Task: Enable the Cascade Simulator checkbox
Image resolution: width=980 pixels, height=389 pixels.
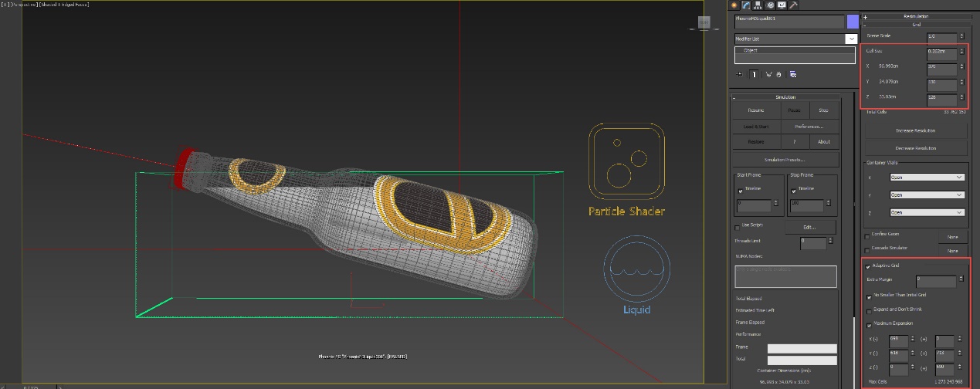Action: coord(868,251)
